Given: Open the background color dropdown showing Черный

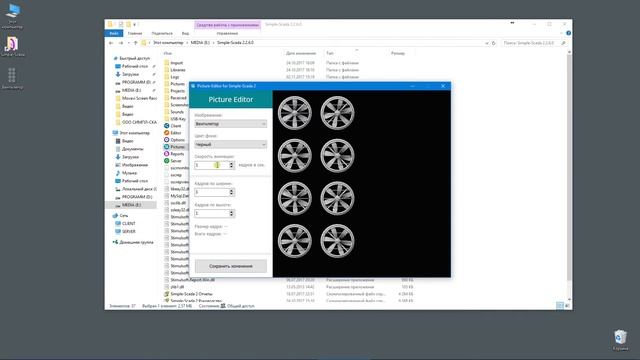Looking at the screenshot, I should pyautogui.click(x=231, y=144).
